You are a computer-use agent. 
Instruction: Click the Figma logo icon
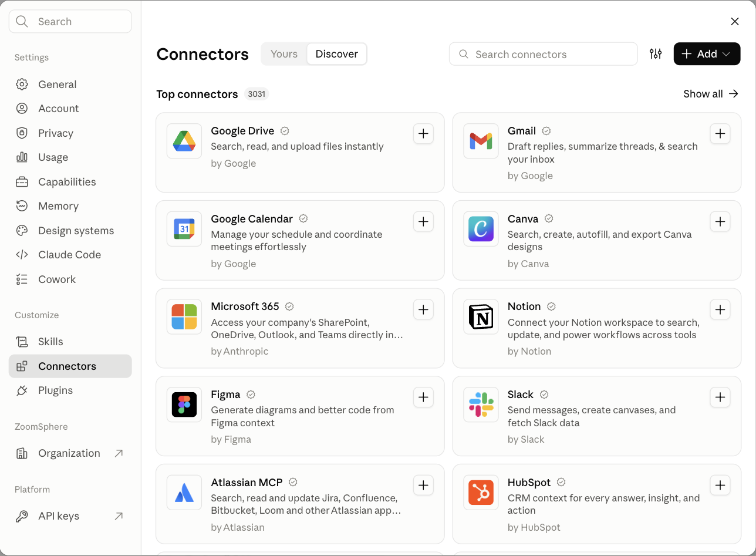click(x=184, y=405)
